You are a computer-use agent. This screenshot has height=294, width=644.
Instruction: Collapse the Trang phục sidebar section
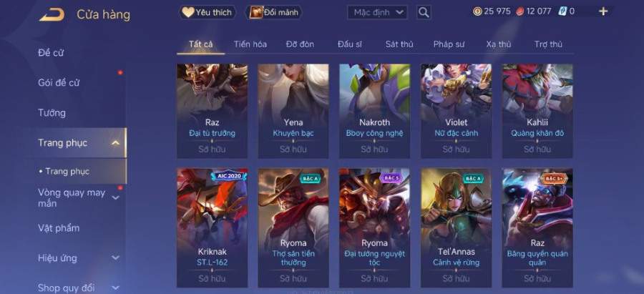(116, 143)
